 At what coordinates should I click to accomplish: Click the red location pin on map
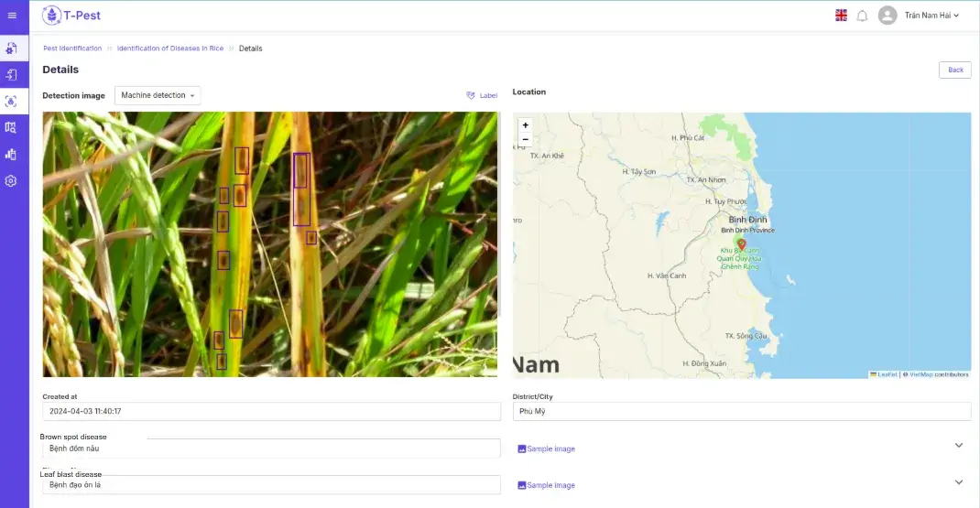coord(741,244)
